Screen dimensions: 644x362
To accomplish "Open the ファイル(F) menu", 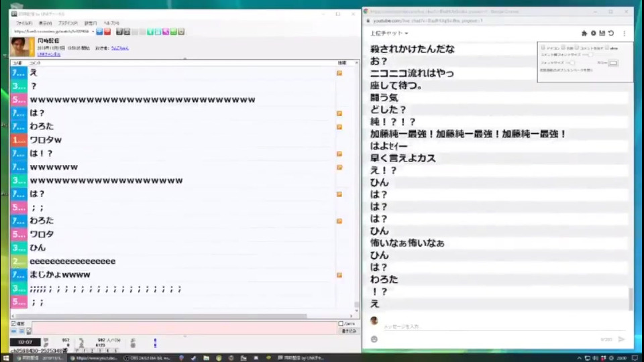I will coord(24,23).
